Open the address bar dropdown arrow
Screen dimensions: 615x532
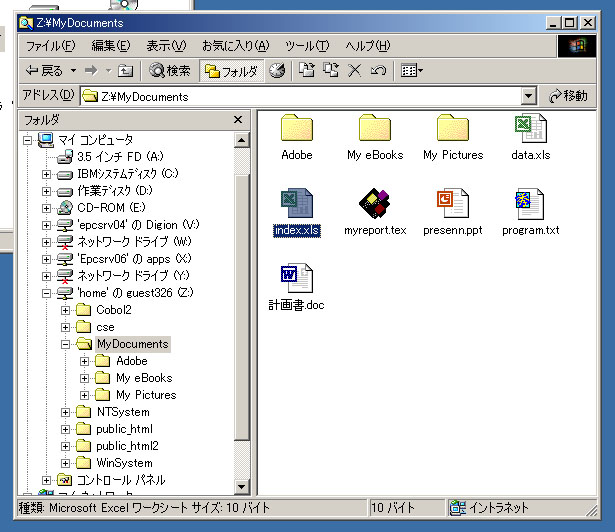click(x=529, y=96)
